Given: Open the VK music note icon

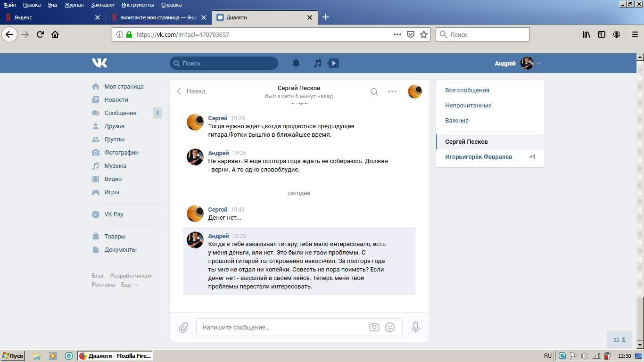Looking at the screenshot, I should pyautogui.click(x=318, y=63).
